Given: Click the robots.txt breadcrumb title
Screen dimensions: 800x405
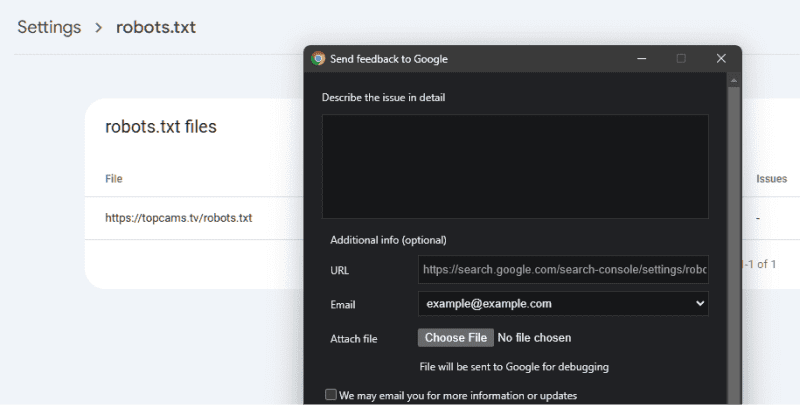Looking at the screenshot, I should point(156,27).
